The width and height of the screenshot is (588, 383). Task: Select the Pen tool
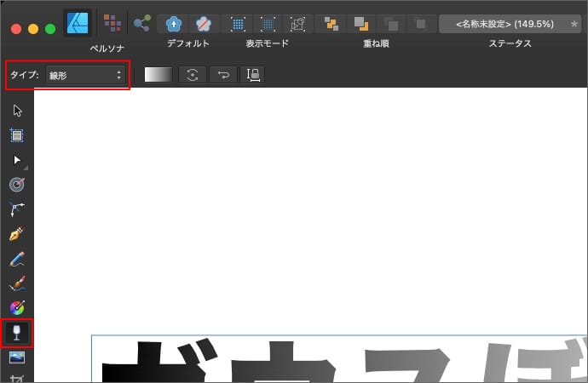click(16, 209)
